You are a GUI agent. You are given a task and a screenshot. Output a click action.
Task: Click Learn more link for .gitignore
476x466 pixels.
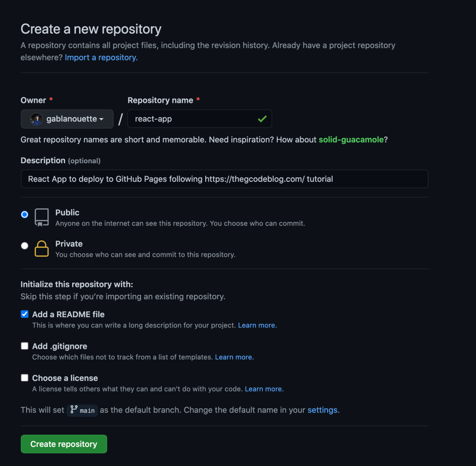tap(234, 357)
